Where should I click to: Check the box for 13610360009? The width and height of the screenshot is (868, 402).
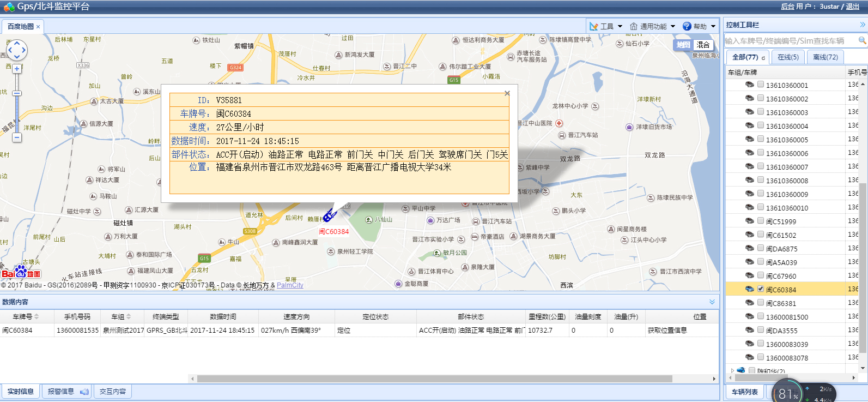pos(761,193)
